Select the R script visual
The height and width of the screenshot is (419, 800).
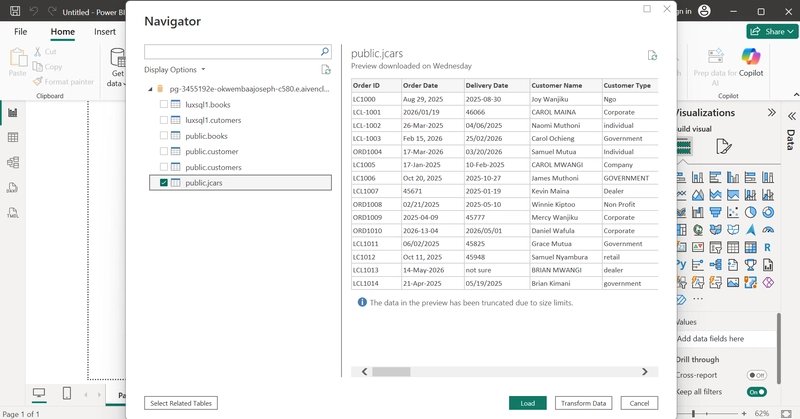768,248
